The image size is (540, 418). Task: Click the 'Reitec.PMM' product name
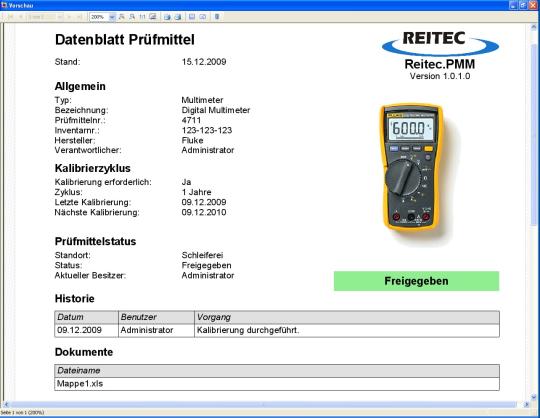click(440, 64)
